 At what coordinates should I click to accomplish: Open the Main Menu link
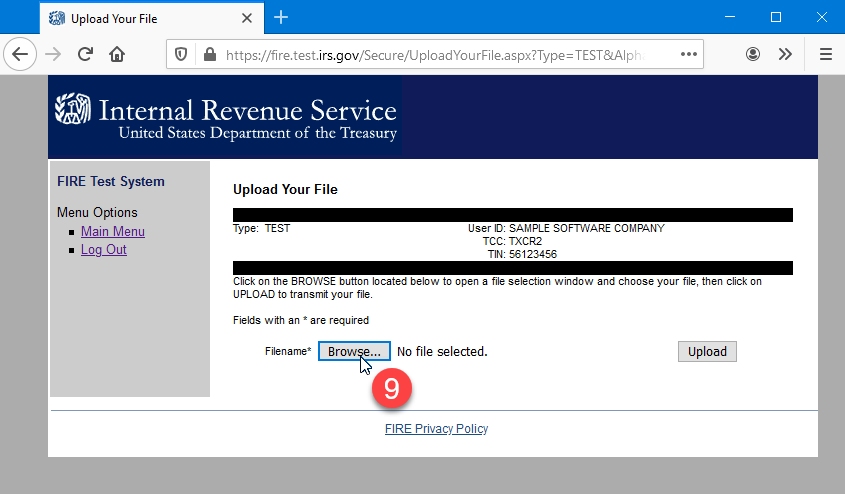pos(113,232)
